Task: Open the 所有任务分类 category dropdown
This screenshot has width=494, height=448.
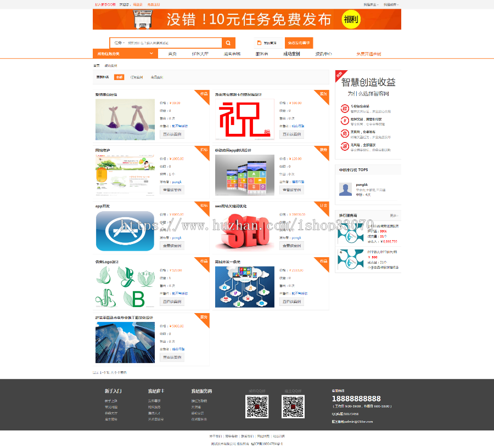Action: pyautogui.click(x=125, y=53)
